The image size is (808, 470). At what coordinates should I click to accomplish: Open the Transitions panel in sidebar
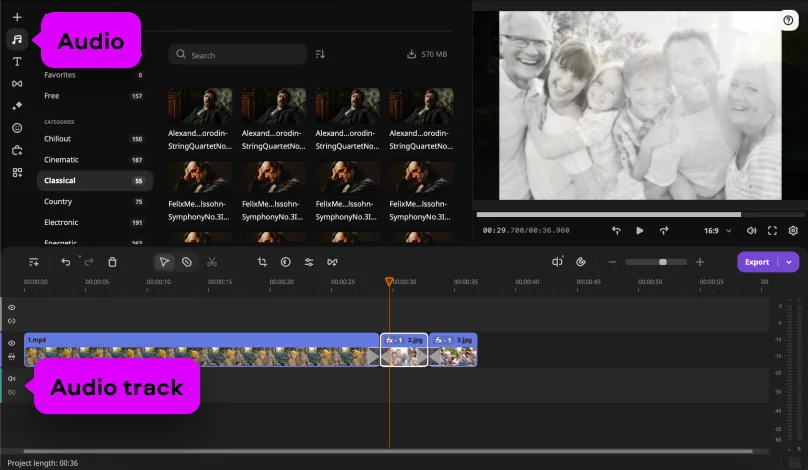[17, 84]
